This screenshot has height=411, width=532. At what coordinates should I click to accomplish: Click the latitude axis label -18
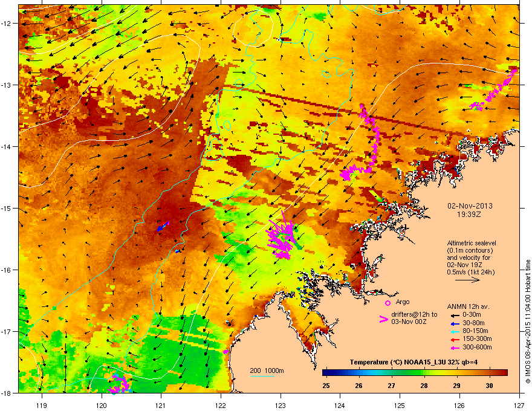tap(6, 393)
